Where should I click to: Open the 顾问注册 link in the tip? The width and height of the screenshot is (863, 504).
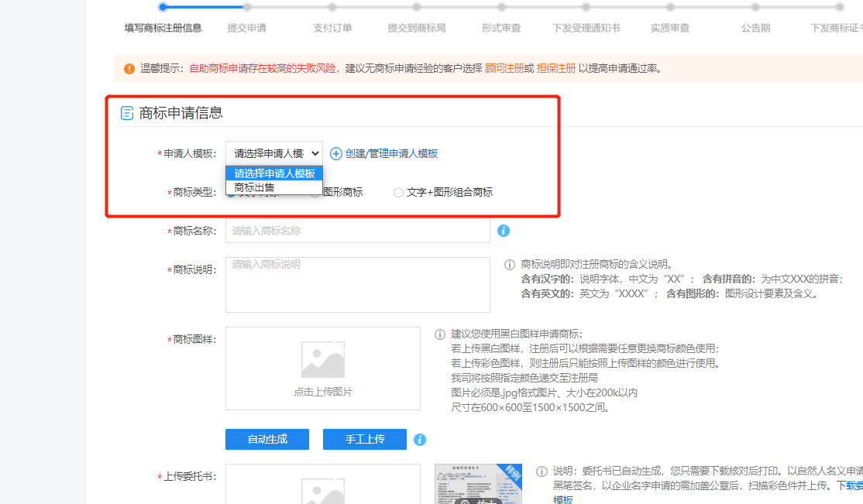coord(504,68)
